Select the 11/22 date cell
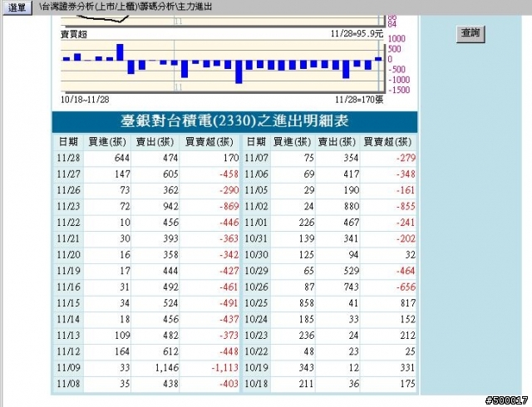The width and height of the screenshot is (532, 407). pyautogui.click(x=68, y=223)
